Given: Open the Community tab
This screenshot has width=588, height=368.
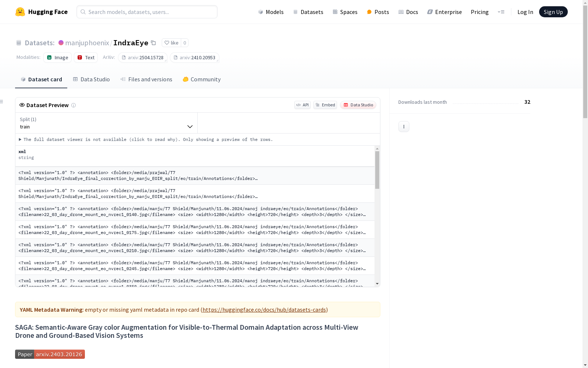Looking at the screenshot, I should pos(202,79).
